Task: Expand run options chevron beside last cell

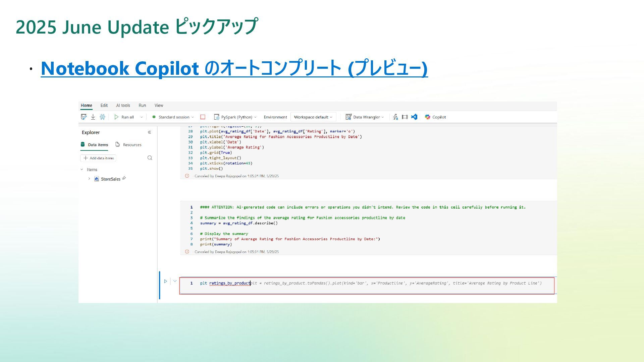Action: [x=175, y=281]
